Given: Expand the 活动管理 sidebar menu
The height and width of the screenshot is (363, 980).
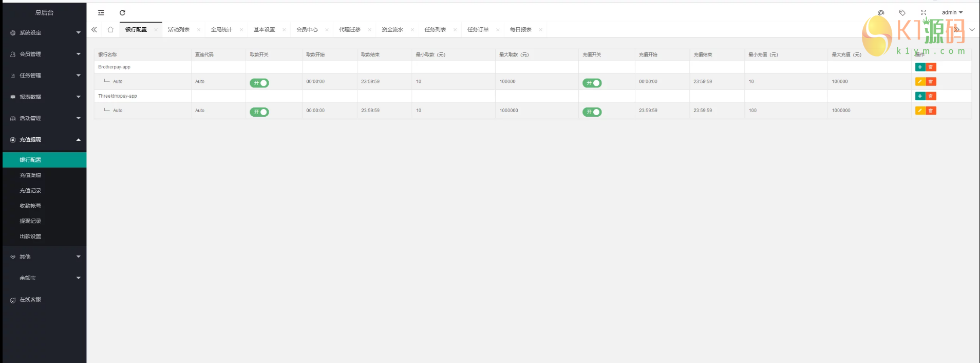Looking at the screenshot, I should tap(45, 118).
